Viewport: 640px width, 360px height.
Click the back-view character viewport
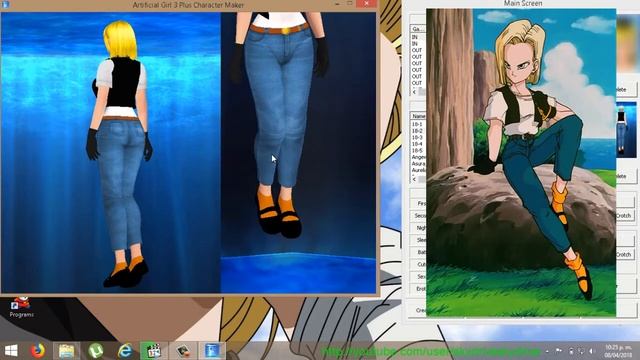[111, 152]
